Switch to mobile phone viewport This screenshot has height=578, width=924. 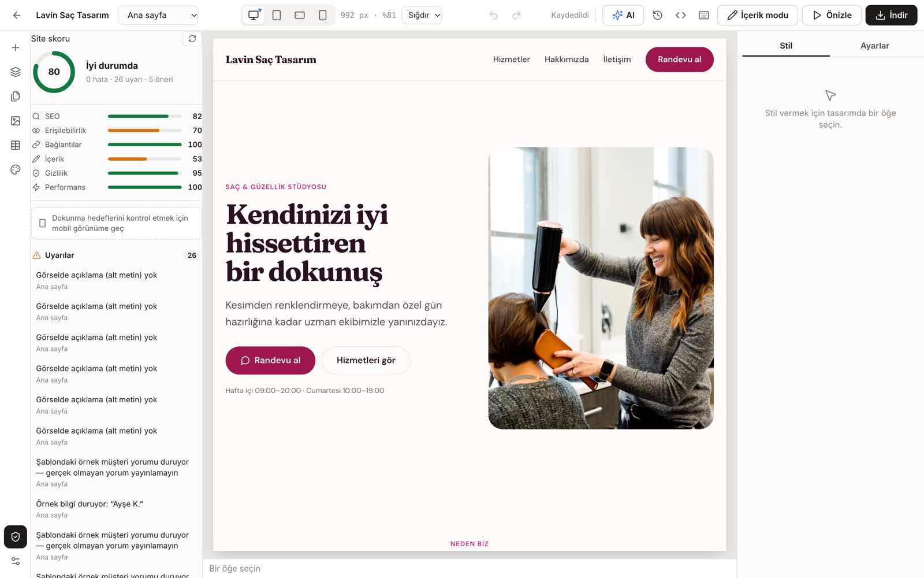pyautogui.click(x=323, y=15)
